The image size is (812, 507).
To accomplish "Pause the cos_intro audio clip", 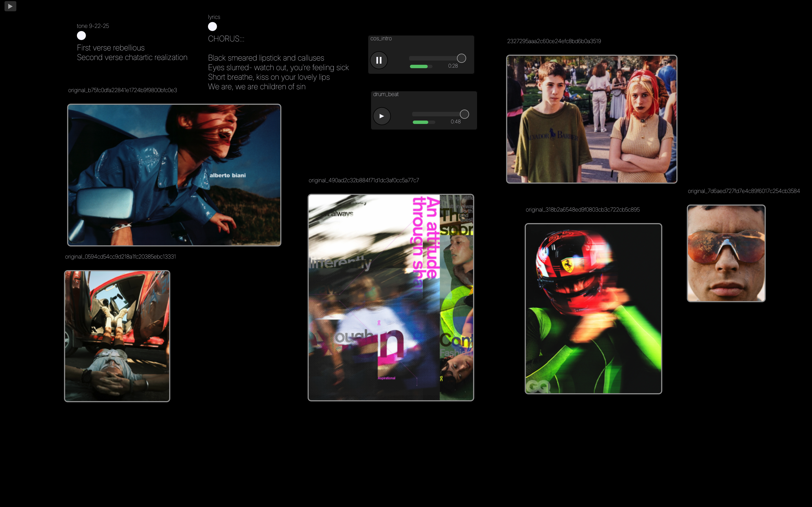I will pyautogui.click(x=379, y=60).
